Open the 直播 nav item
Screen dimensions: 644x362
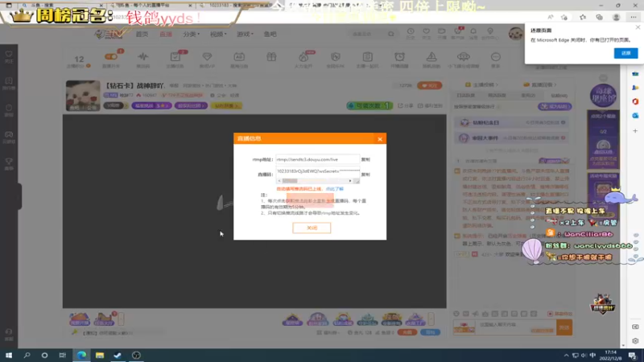point(166,34)
